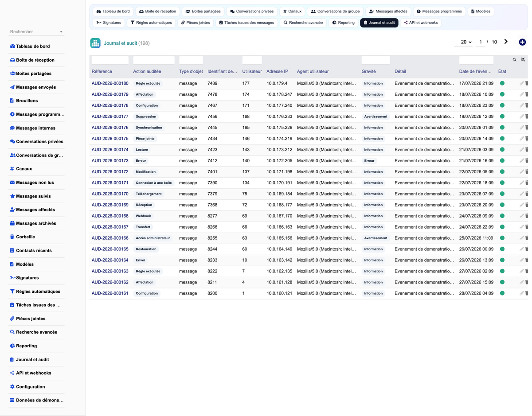
Task: Click the Avertissement badge of AUD-2026-000166
Action: click(x=376, y=238)
